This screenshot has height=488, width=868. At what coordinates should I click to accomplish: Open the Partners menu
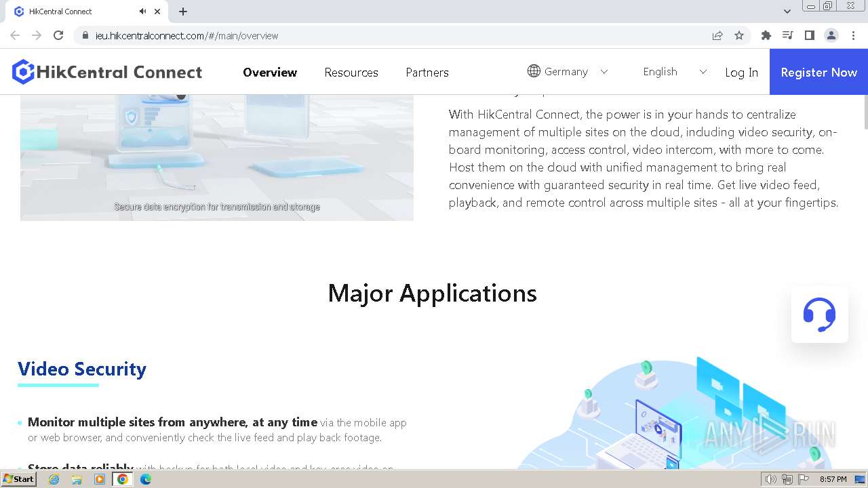coord(427,72)
